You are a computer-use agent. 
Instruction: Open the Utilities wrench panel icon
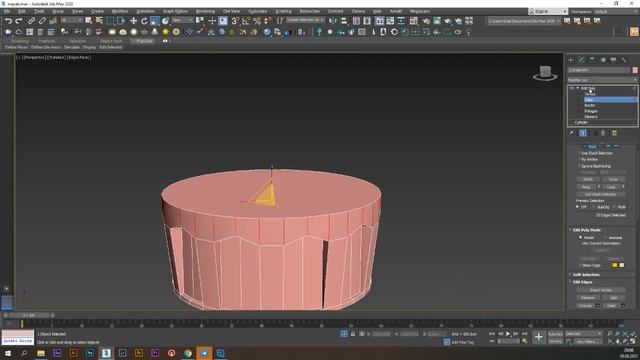tap(624, 60)
